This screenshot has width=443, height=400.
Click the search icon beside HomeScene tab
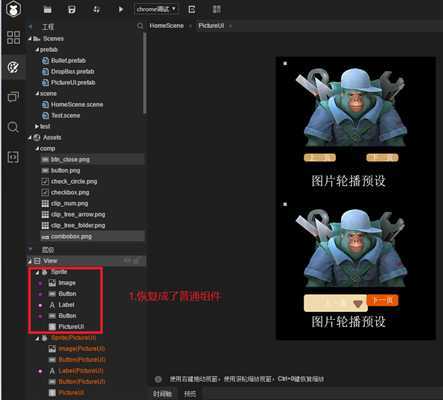(x=140, y=26)
